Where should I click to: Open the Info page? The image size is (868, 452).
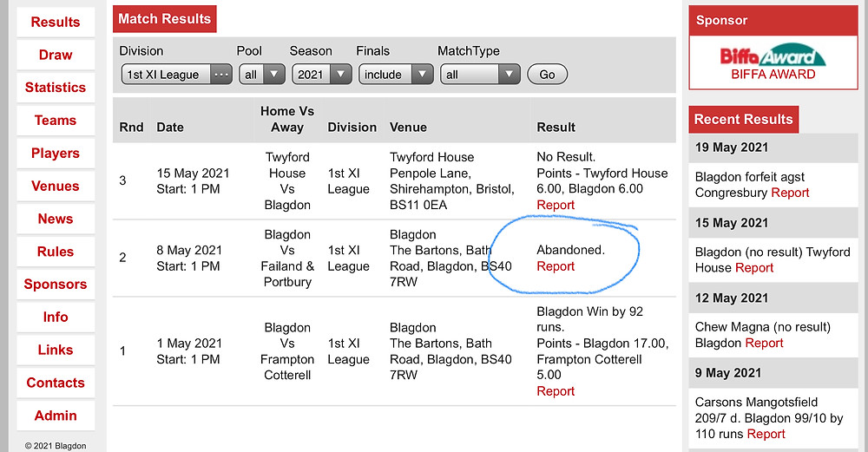coord(56,317)
